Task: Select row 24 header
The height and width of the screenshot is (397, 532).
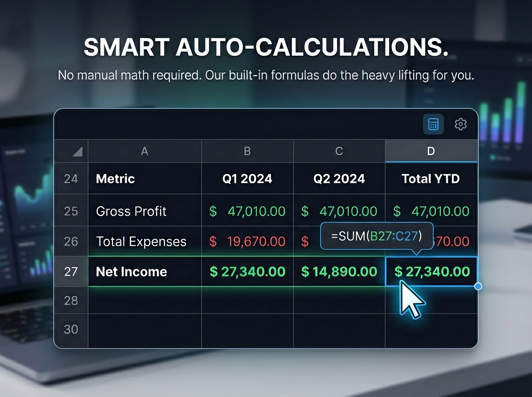Action: coord(71,179)
